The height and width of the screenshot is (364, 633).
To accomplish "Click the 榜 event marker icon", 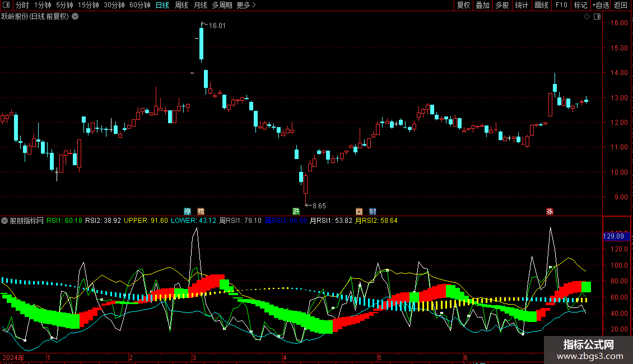I will [201, 212].
